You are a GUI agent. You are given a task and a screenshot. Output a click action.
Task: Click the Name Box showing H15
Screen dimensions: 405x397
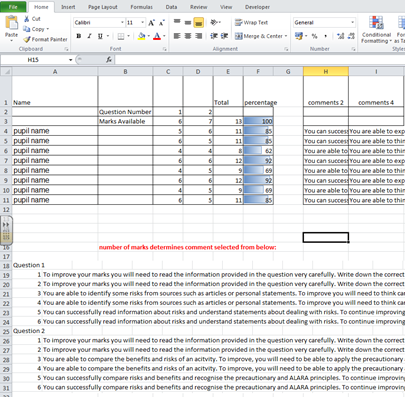33,60
